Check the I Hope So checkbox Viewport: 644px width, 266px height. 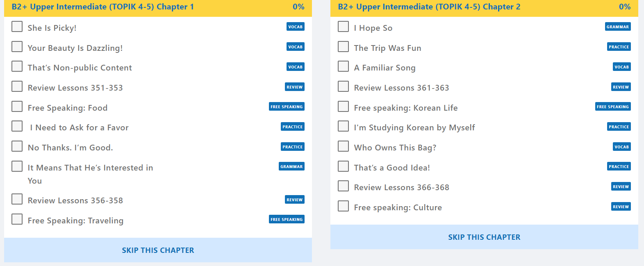point(343,27)
